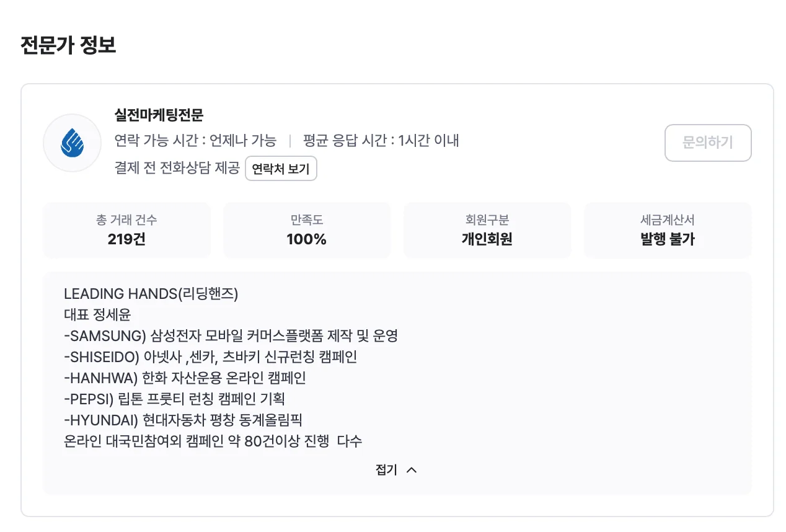Click the chevron arrow next to 접기
Image resolution: width=786 pixels, height=532 pixels.
tap(411, 470)
